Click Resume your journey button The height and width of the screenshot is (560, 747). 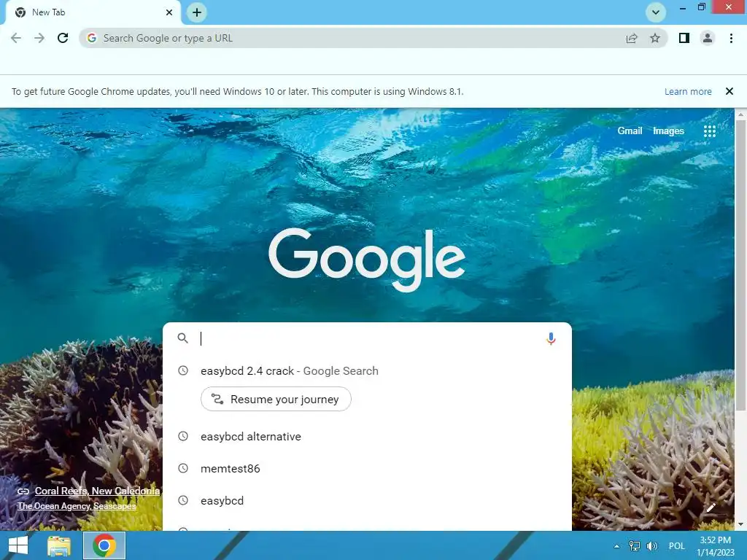point(276,399)
